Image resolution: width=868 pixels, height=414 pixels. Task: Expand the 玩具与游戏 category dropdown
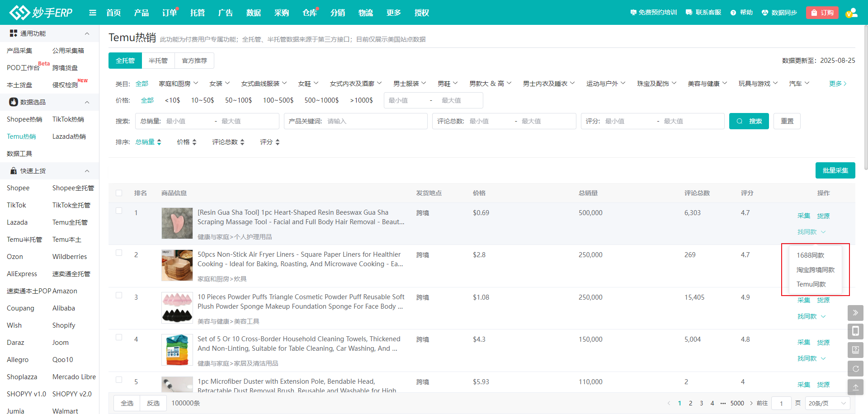click(x=758, y=84)
